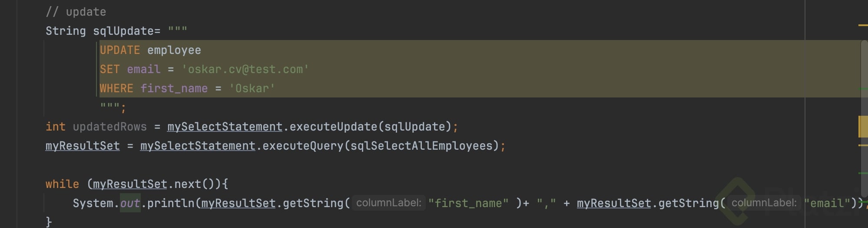Click the 'Oskar' string value
This screenshot has height=228, width=868.
pos(252,88)
